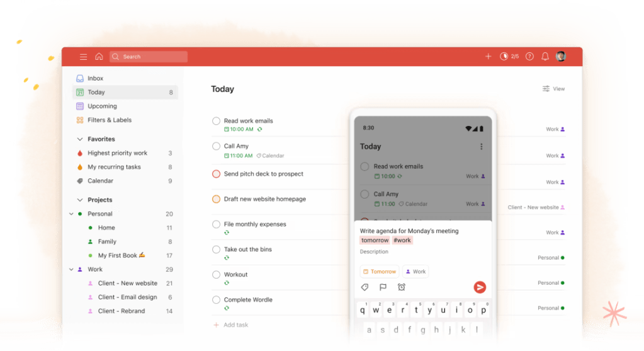Open the notifications bell

[545, 57]
